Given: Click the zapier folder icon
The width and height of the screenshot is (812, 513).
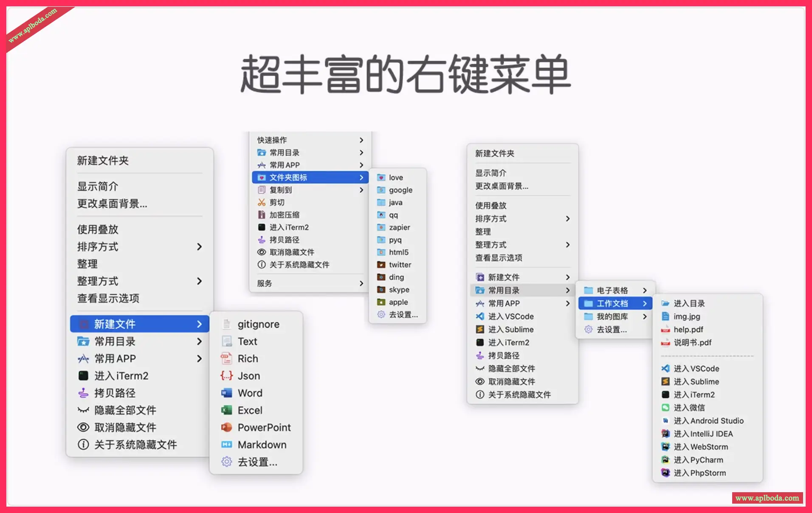Looking at the screenshot, I should 381,227.
